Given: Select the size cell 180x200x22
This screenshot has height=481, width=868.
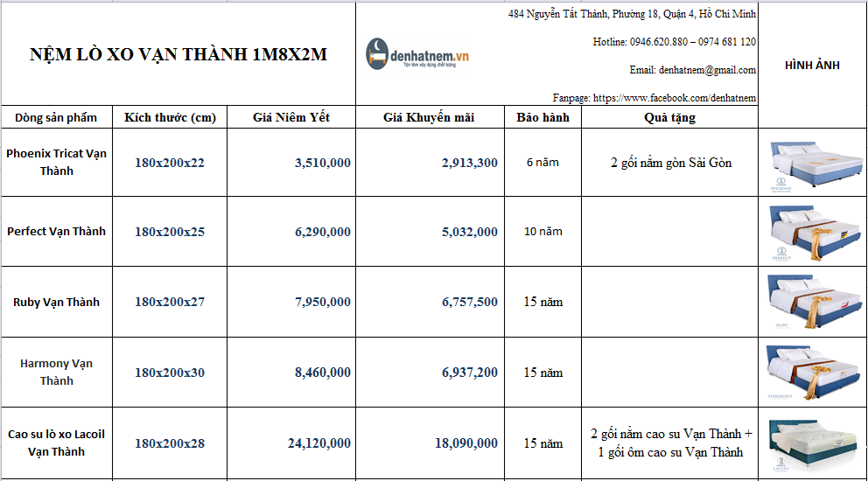Looking at the screenshot, I should pyautogui.click(x=170, y=162).
